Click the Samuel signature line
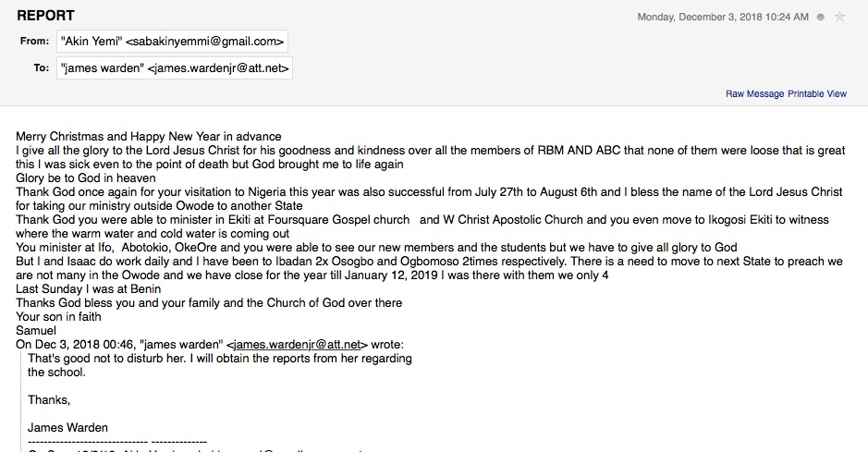Viewport: 868px width, 452px height. tap(36, 330)
